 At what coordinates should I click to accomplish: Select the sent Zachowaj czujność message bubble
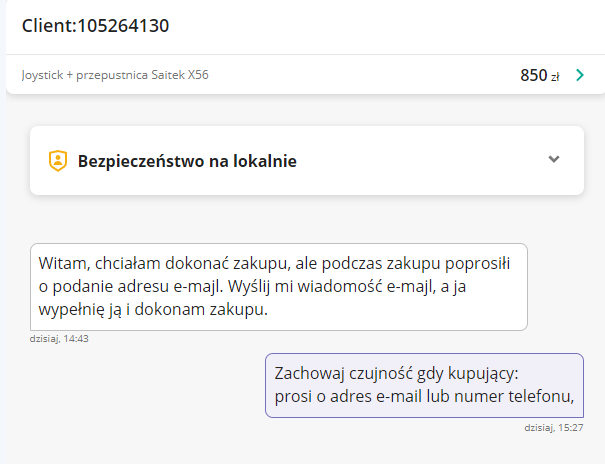[x=424, y=385]
